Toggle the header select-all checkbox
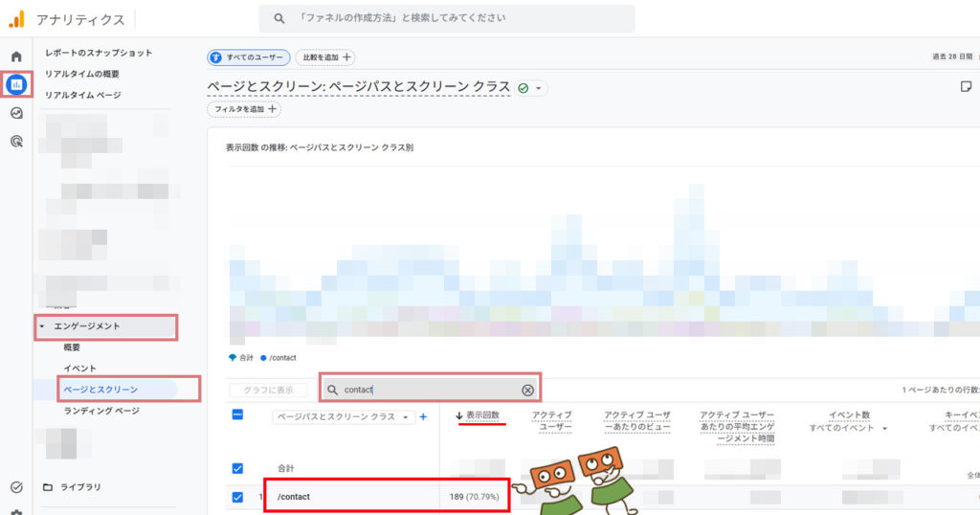Viewport: 980px width, 515px height. [237, 414]
